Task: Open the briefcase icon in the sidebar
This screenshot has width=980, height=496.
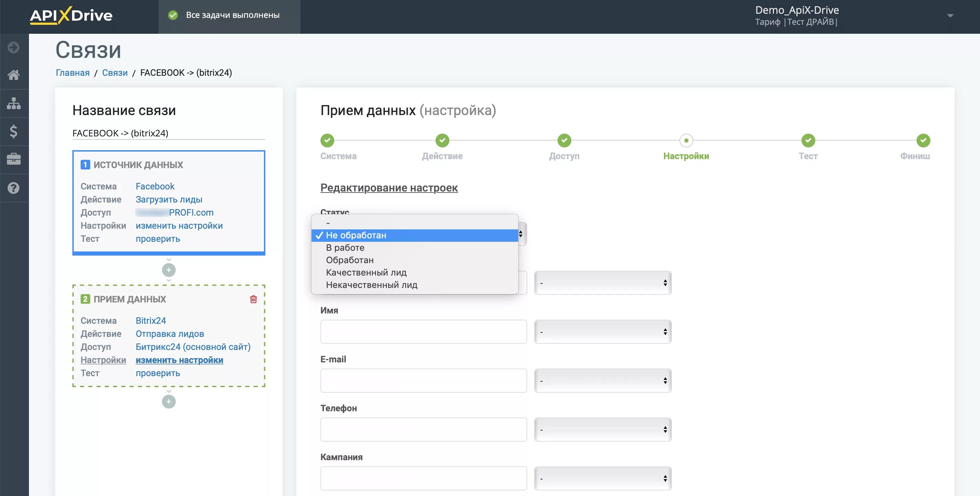Action: 14,159
